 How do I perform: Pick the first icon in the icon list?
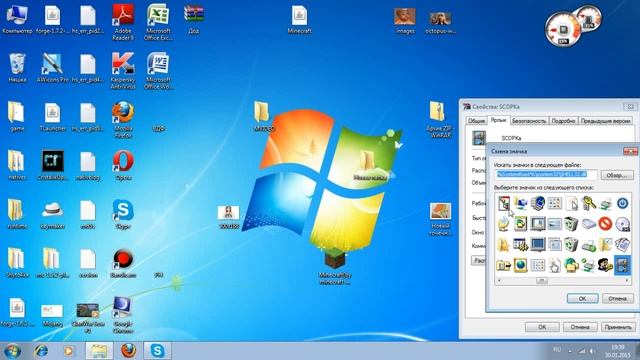tap(504, 203)
